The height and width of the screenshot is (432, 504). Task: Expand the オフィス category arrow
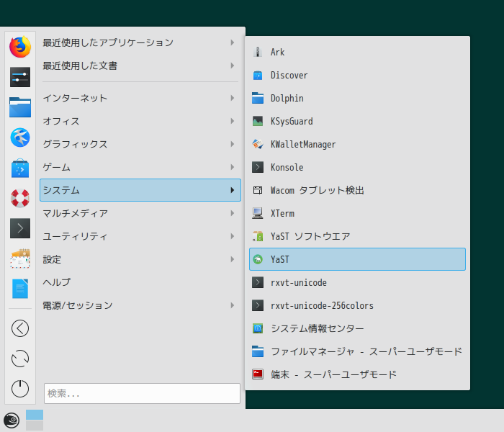coord(232,121)
